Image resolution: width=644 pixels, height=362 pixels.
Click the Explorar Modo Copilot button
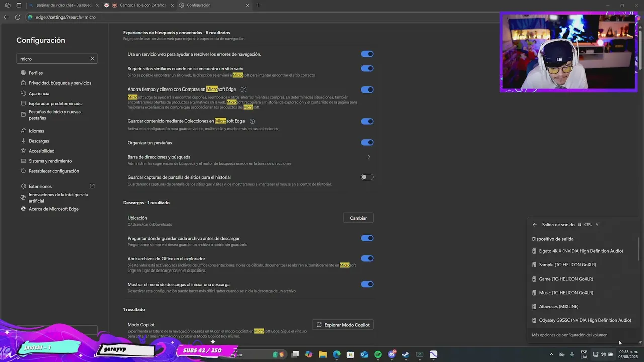[343, 325]
